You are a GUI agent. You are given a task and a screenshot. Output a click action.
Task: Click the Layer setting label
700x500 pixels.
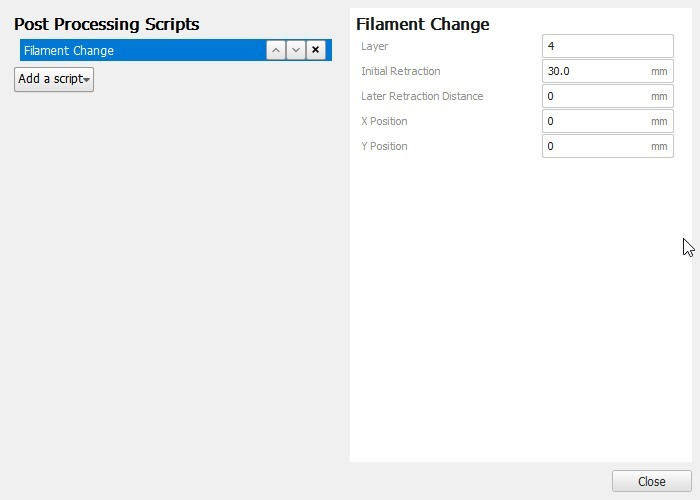[374, 46]
